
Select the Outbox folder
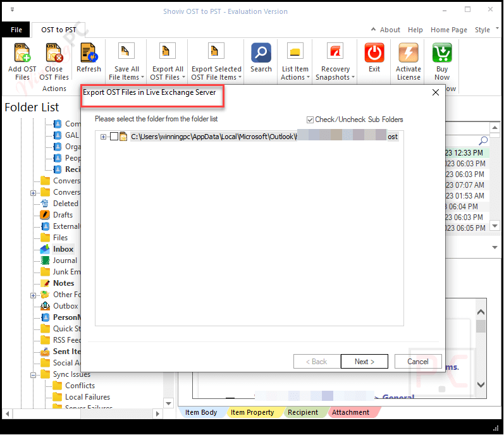click(x=66, y=306)
